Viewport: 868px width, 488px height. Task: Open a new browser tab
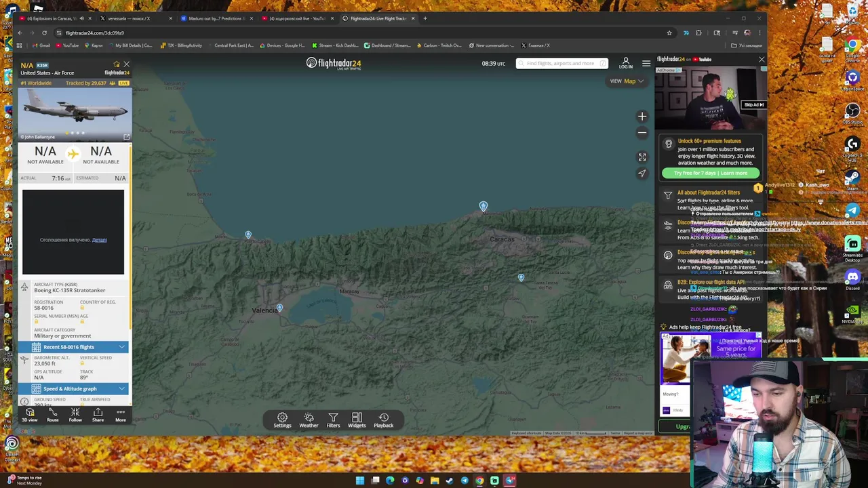(425, 18)
